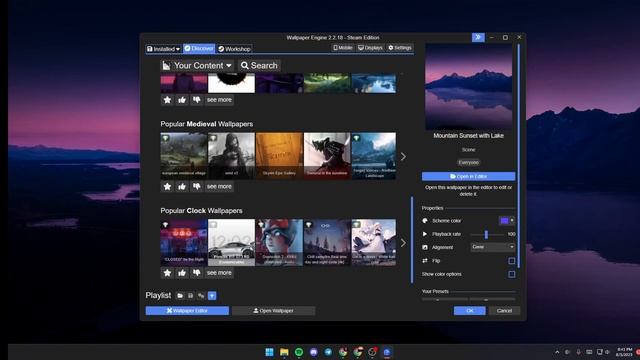Launch the Wallpaper Editor button

[x=187, y=311]
